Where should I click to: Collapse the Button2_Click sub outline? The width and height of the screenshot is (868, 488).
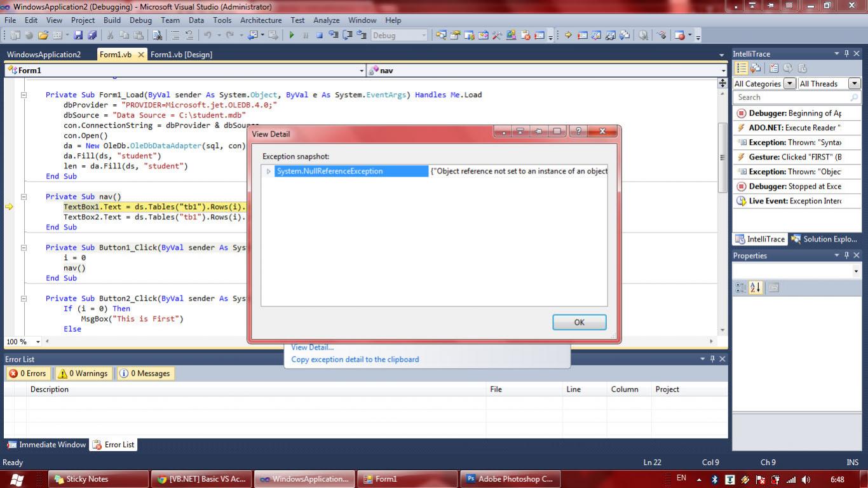point(24,298)
